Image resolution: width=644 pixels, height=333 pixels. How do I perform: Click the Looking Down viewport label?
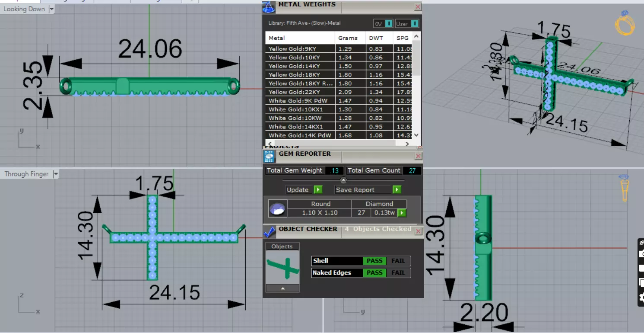coord(24,9)
